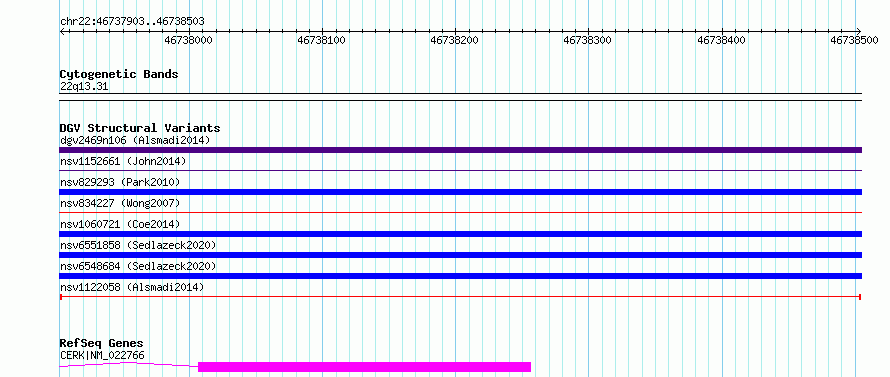
Task: Click the chr22:46737903..46738503 region label
Action: 132,22
